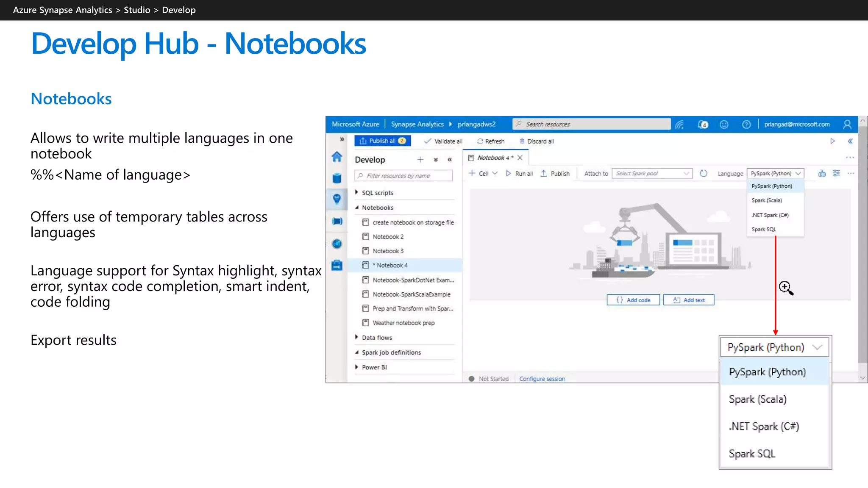Open Weather notebook prep
Image resolution: width=868 pixels, height=488 pixels.
pyautogui.click(x=399, y=323)
